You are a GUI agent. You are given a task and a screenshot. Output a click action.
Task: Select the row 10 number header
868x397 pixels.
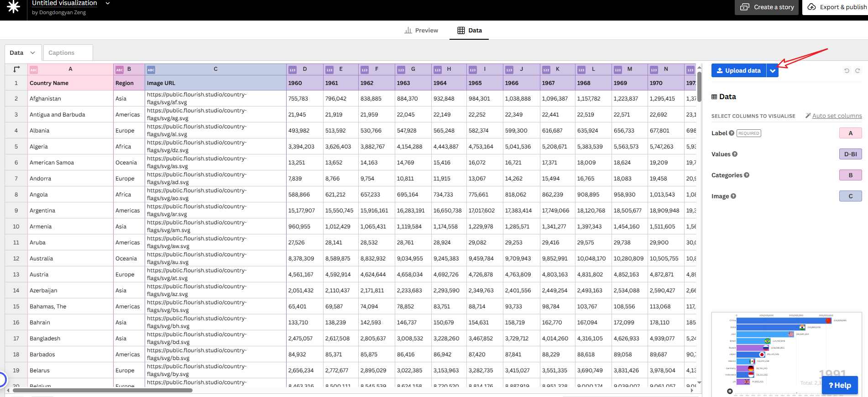coord(16,227)
